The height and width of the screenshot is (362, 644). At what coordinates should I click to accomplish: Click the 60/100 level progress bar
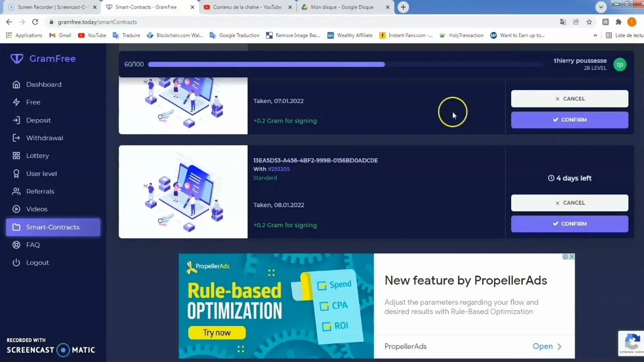345,64
